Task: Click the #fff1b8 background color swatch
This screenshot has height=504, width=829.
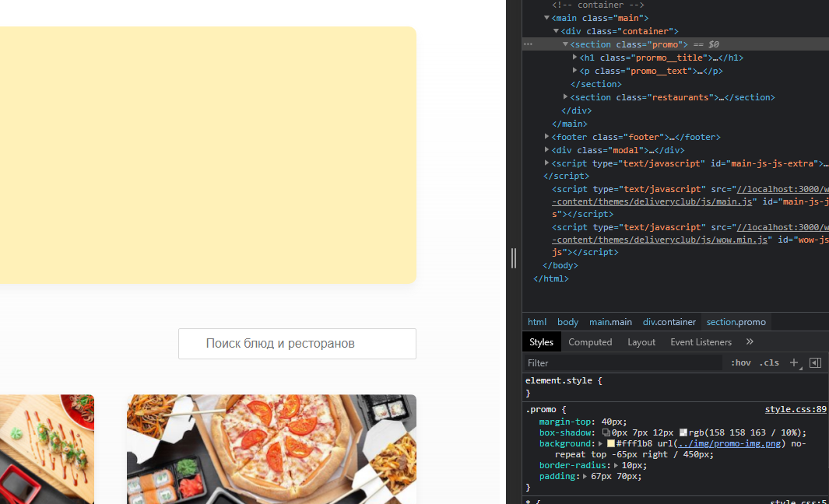Action: (x=610, y=444)
